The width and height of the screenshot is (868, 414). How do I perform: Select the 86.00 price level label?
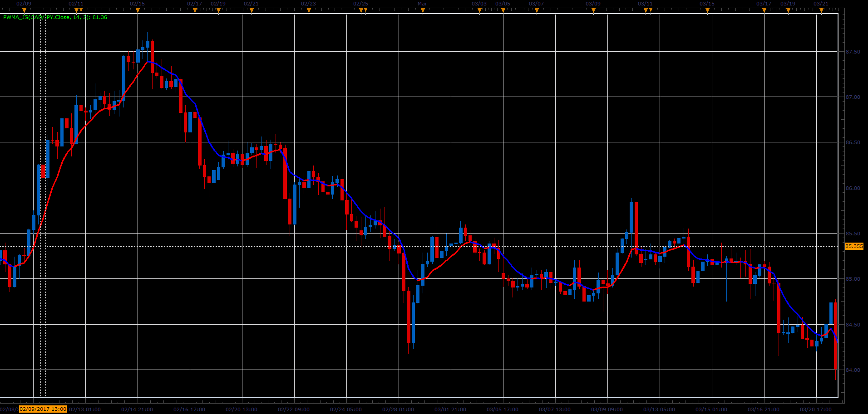tap(853, 188)
